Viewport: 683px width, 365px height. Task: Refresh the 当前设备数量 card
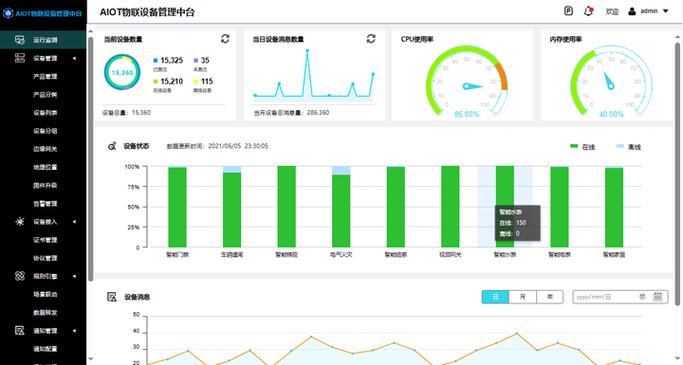point(225,39)
